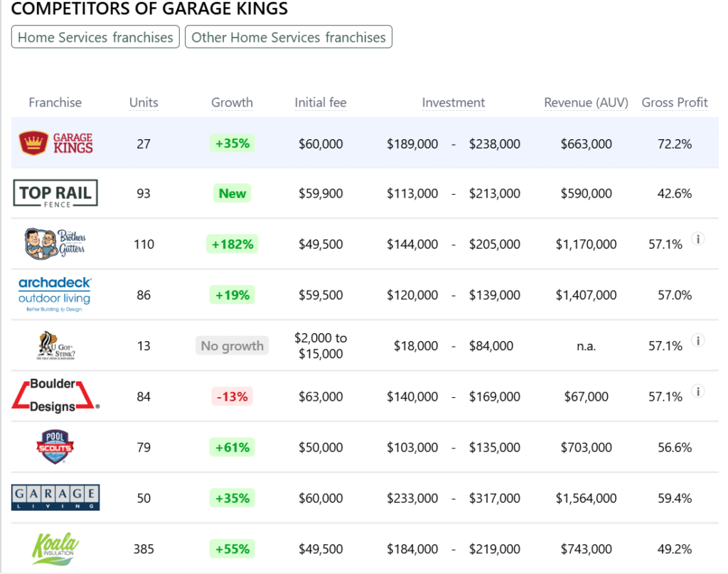Select the Home Services franchises tag
728x574 pixels.
click(95, 37)
